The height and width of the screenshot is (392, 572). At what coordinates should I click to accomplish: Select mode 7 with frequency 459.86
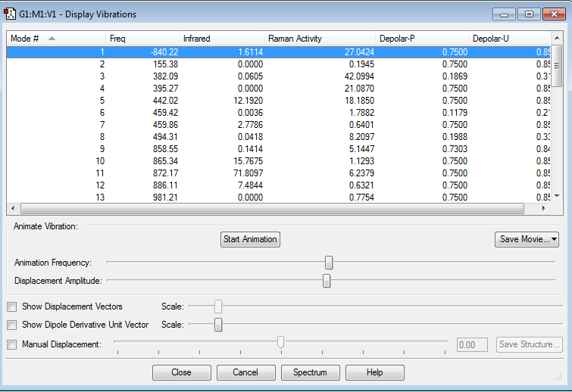pyautogui.click(x=278, y=125)
